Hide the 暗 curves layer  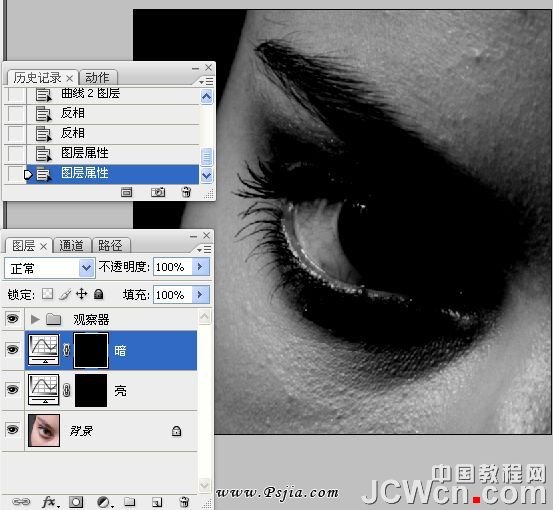pos(13,349)
